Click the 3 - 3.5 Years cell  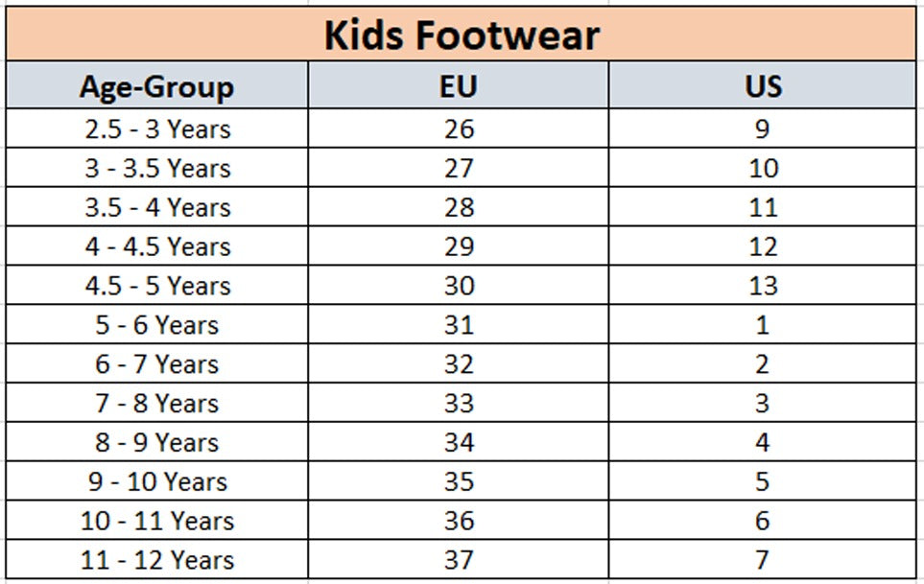pos(157,168)
